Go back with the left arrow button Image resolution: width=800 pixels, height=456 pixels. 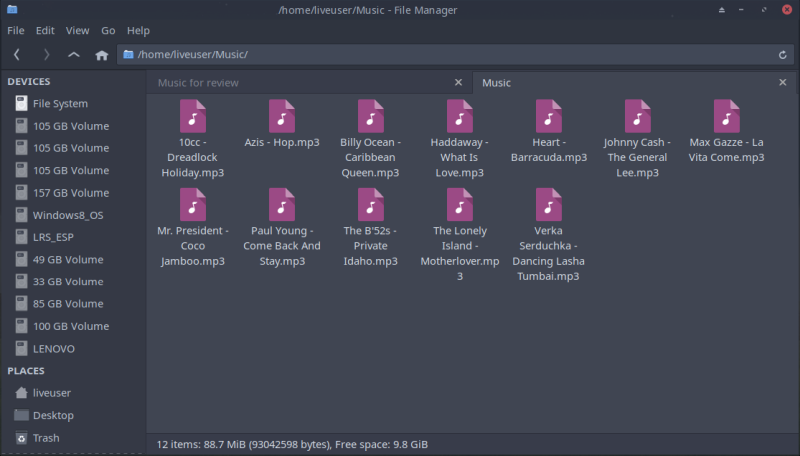pyautogui.click(x=17, y=55)
